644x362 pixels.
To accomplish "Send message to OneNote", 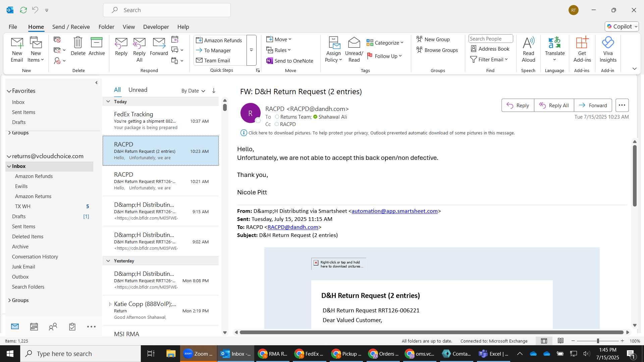I will (x=290, y=61).
